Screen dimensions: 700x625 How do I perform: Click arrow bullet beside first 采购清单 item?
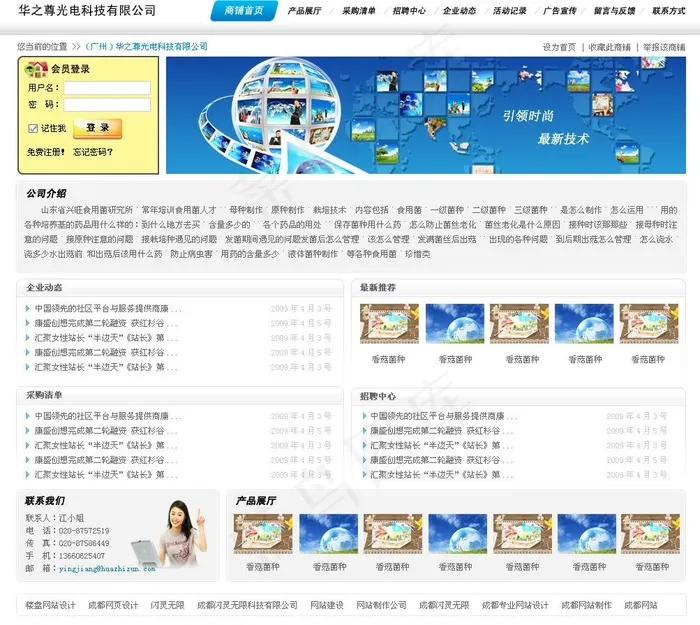[x=28, y=416]
